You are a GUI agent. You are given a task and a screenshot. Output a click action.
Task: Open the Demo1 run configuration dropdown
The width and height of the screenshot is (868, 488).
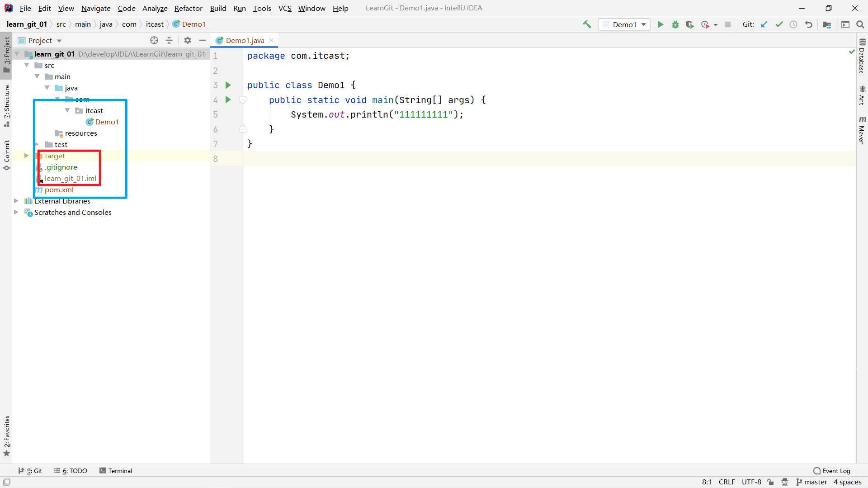coord(624,24)
